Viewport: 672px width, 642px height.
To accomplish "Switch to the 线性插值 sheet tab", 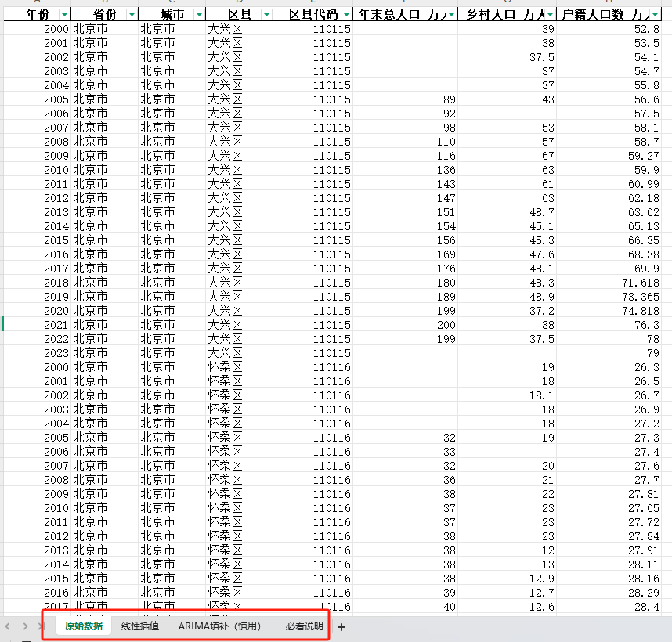I will 140,626.
